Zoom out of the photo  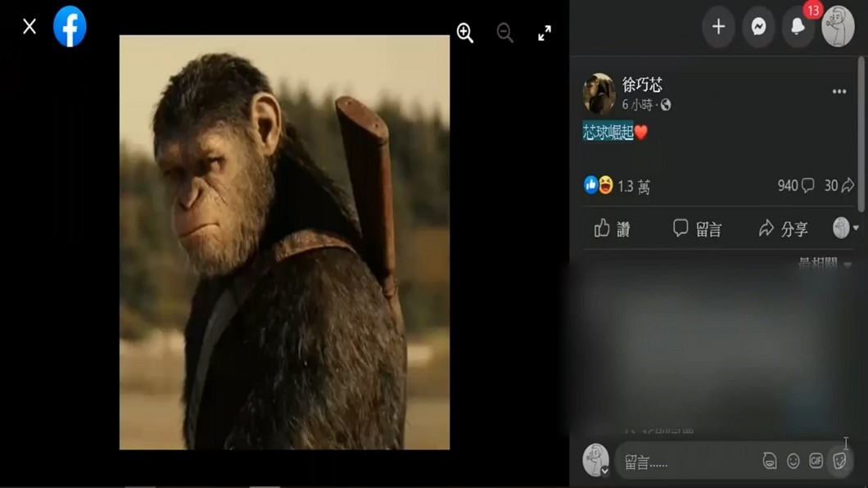coord(505,34)
